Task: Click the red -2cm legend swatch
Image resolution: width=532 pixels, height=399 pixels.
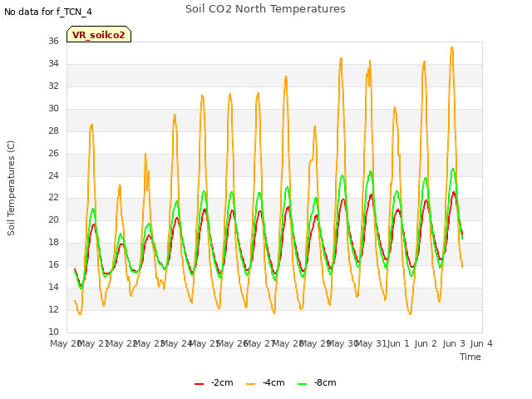Action: (199, 384)
